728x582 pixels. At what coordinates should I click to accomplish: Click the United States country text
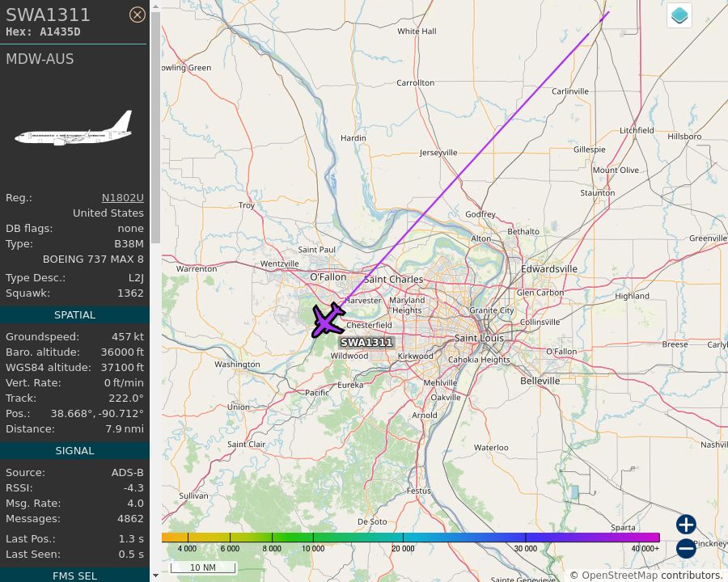tap(108, 213)
